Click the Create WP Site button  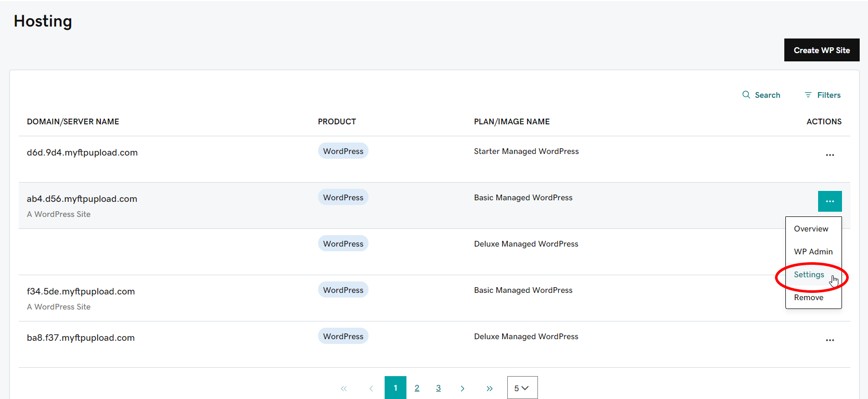click(822, 50)
